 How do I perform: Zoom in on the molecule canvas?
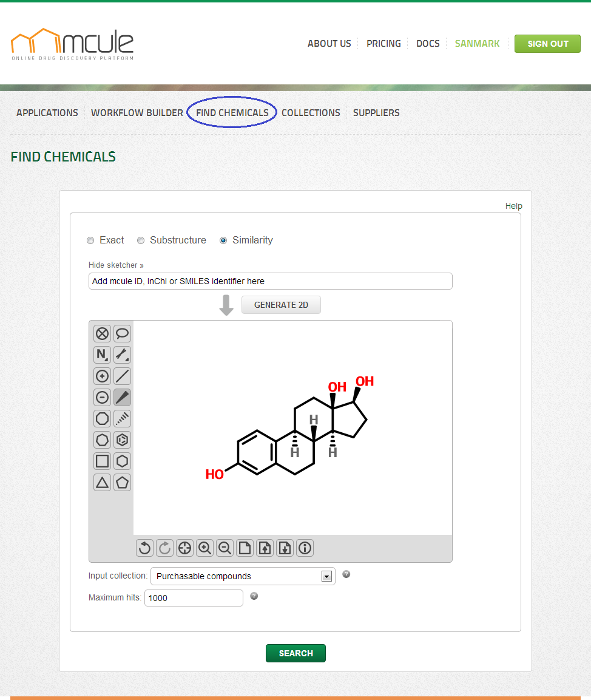(204, 548)
